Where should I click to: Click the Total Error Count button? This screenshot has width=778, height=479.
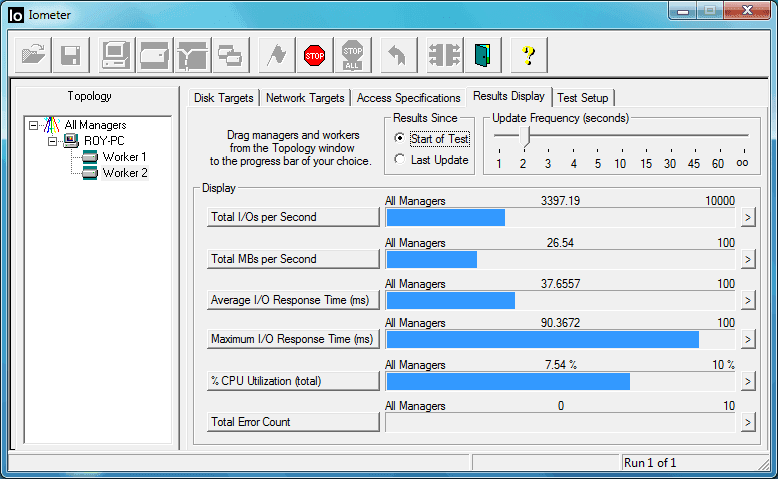click(x=293, y=422)
